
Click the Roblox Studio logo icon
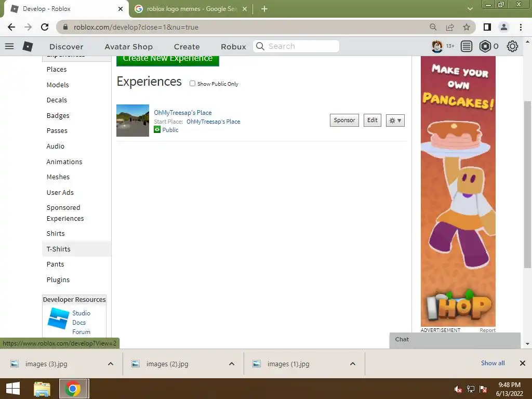point(58,318)
